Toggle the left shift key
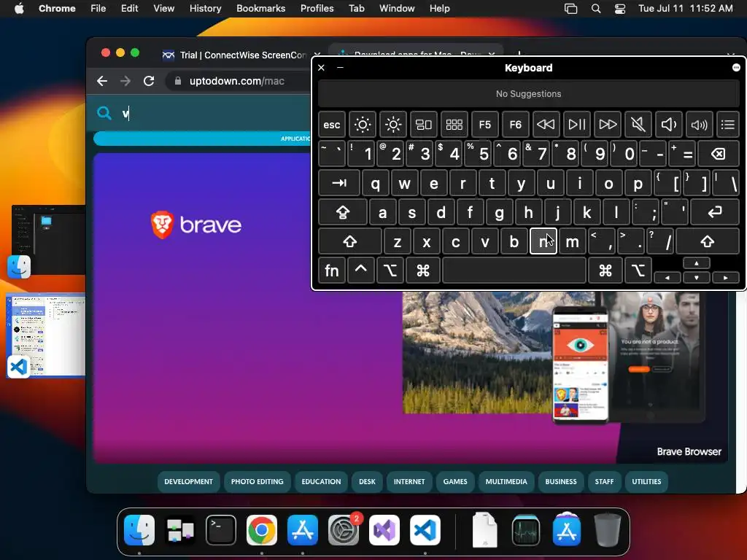The height and width of the screenshot is (560, 747). 349,241
